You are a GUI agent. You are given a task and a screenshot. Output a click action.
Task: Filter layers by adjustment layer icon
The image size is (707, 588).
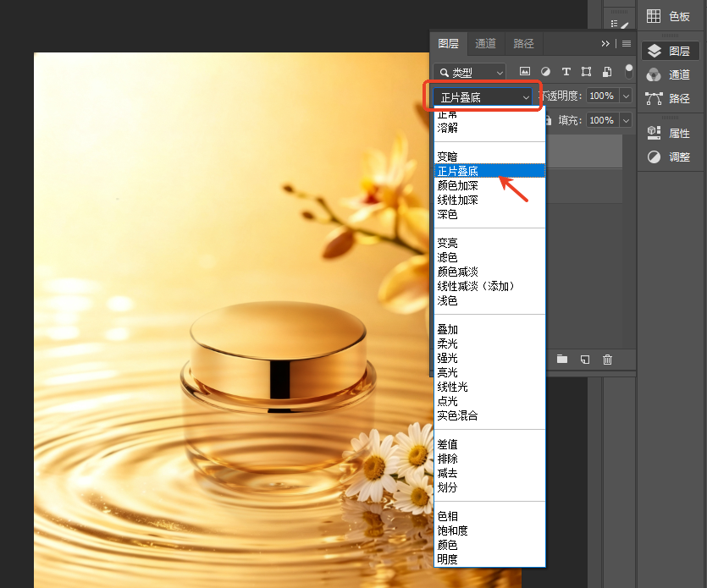(545, 72)
